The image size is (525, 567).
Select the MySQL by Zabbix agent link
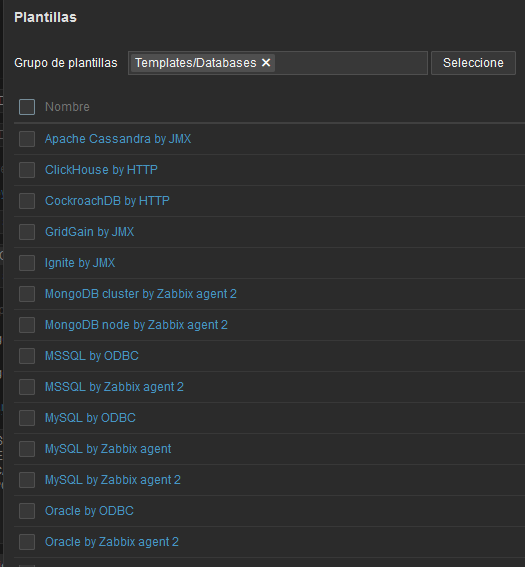point(108,449)
